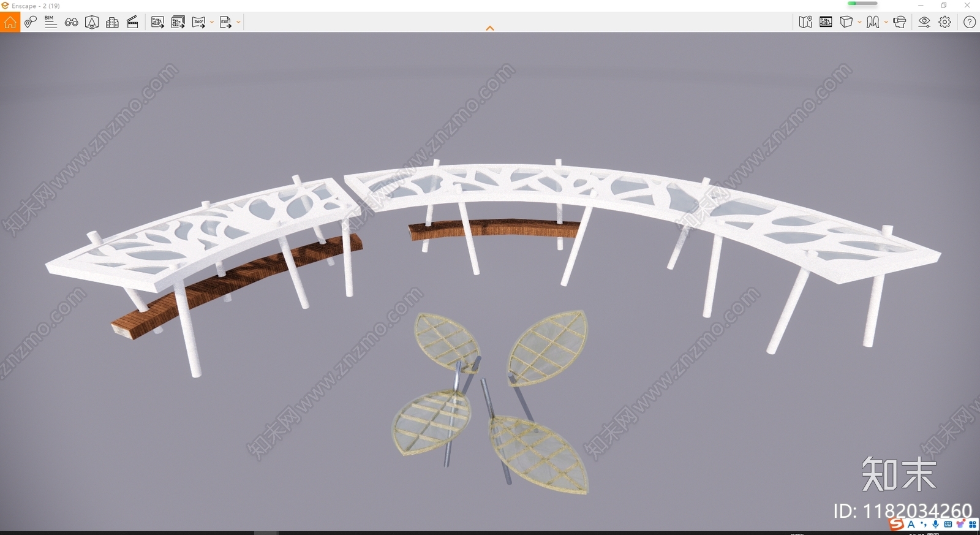The image size is (980, 535).
Task: Open Visual Settings (eye icon)
Action: pyautogui.click(x=924, y=23)
